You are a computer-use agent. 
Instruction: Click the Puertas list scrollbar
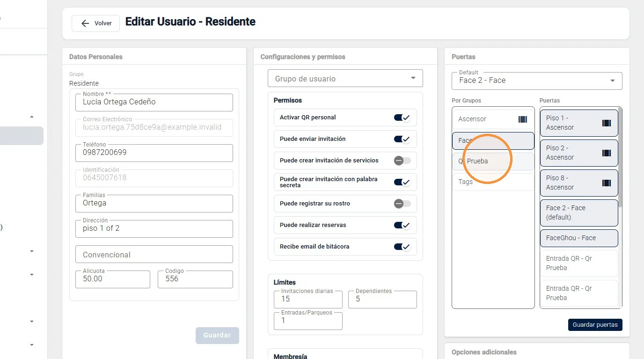[x=620, y=157]
